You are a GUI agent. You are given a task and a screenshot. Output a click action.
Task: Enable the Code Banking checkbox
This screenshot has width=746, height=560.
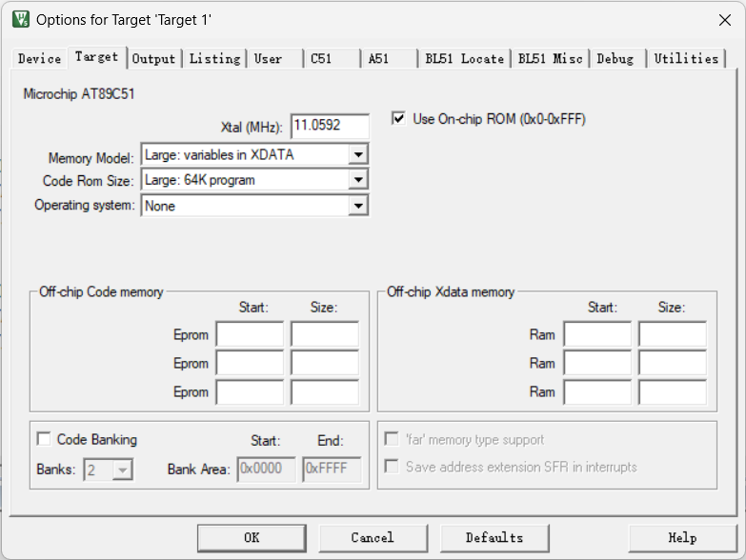[x=44, y=439]
